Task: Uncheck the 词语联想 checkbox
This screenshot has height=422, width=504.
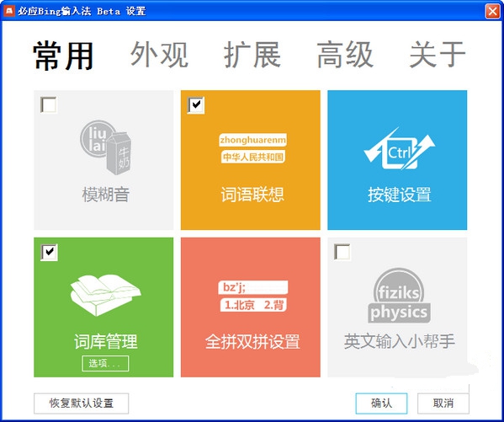Action: click(196, 104)
